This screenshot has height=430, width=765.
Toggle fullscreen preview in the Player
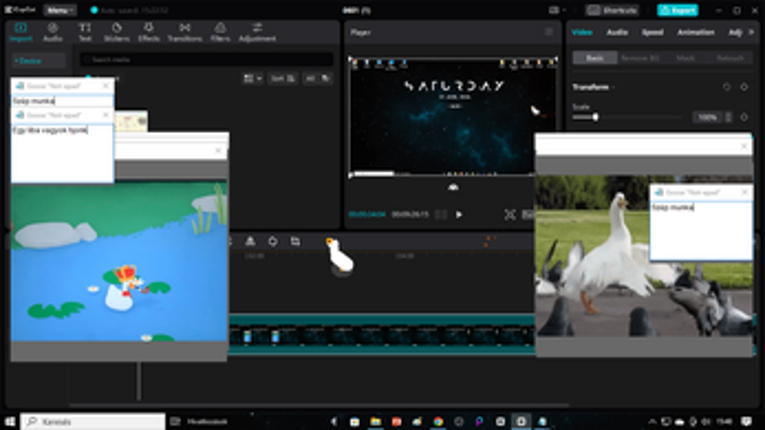[510, 214]
